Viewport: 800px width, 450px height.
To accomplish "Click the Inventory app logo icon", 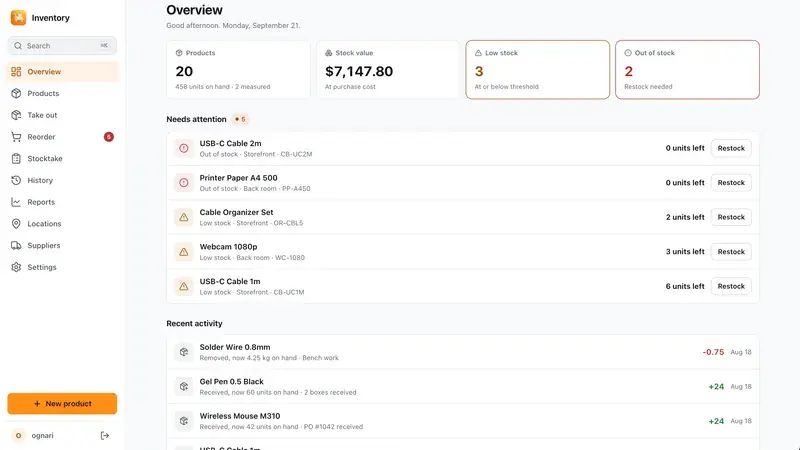I will click(18, 18).
